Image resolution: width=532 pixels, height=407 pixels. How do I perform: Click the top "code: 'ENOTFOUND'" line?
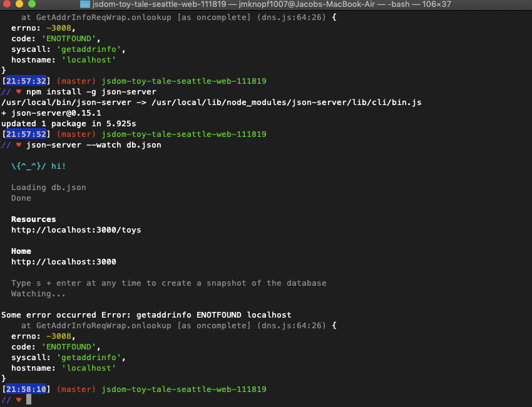click(x=56, y=38)
